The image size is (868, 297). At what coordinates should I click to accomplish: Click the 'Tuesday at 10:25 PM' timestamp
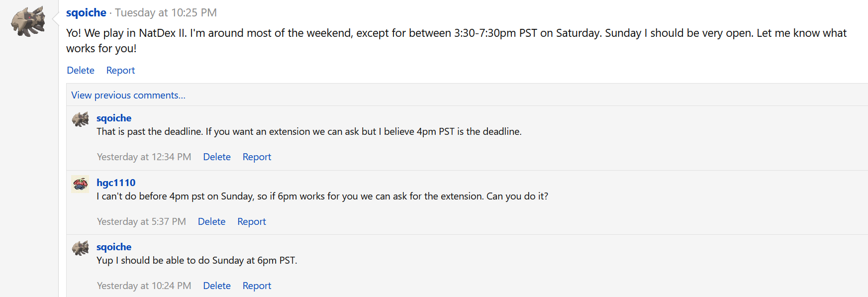coord(166,12)
